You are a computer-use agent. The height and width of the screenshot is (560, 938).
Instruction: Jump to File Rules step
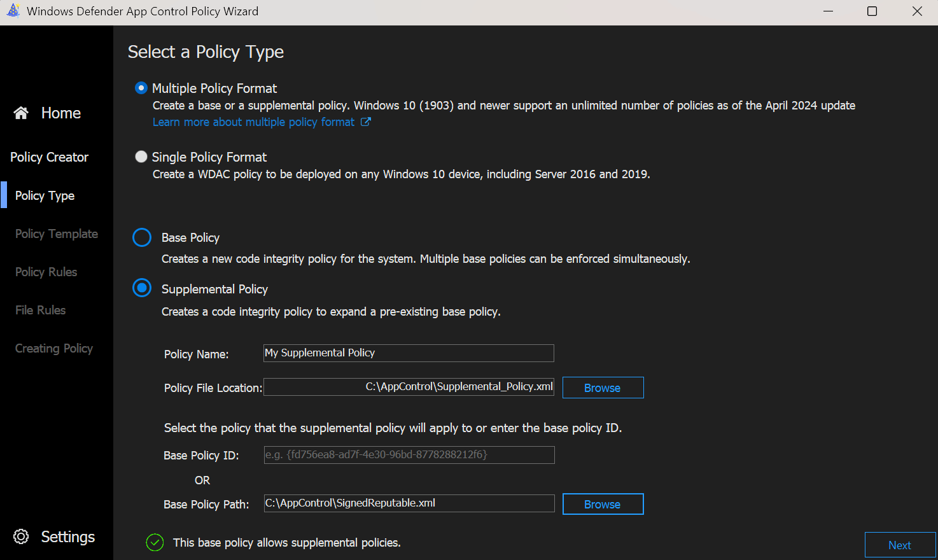[x=40, y=310]
